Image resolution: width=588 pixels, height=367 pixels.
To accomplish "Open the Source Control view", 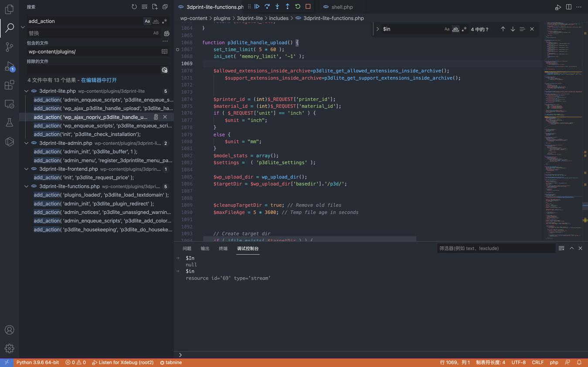I will coord(9,47).
